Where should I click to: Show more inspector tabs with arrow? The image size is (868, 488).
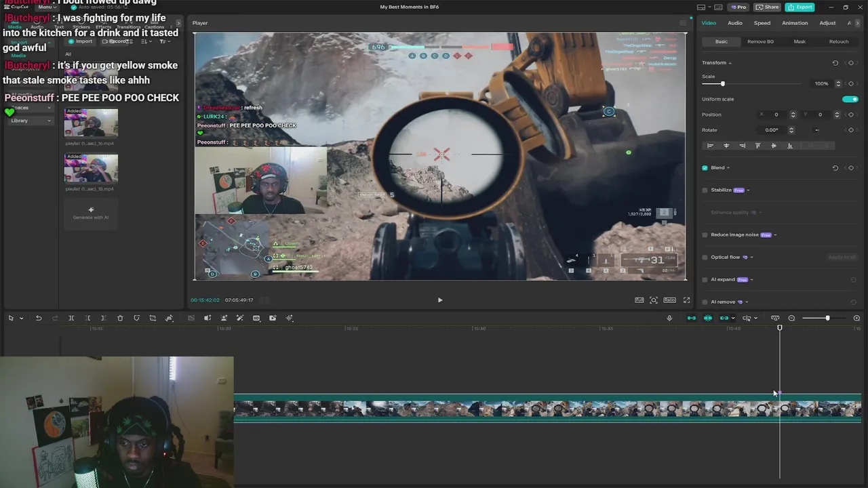click(x=858, y=23)
